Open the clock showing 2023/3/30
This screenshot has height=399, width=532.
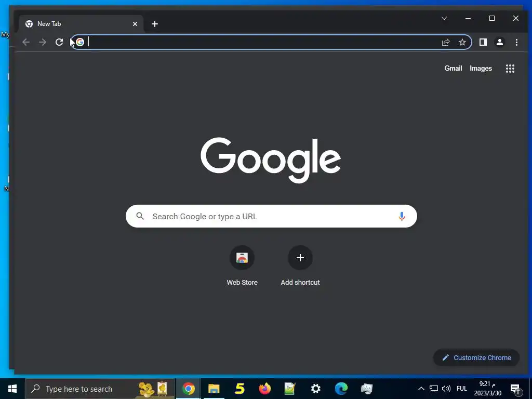pos(487,389)
